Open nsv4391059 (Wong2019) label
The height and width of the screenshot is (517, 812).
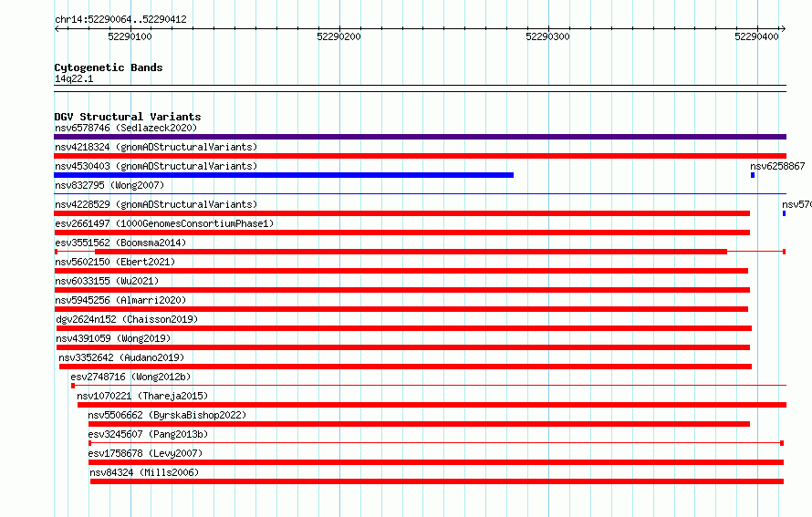[x=113, y=338]
